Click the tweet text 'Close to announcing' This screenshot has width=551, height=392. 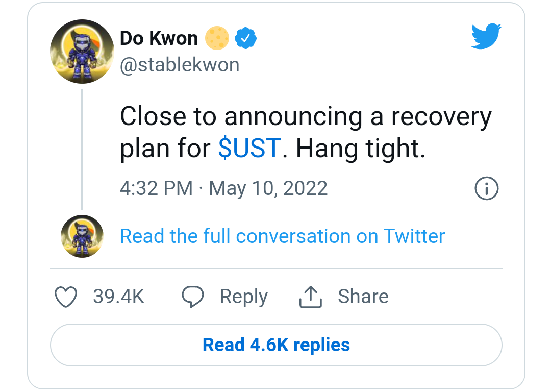tap(241, 116)
